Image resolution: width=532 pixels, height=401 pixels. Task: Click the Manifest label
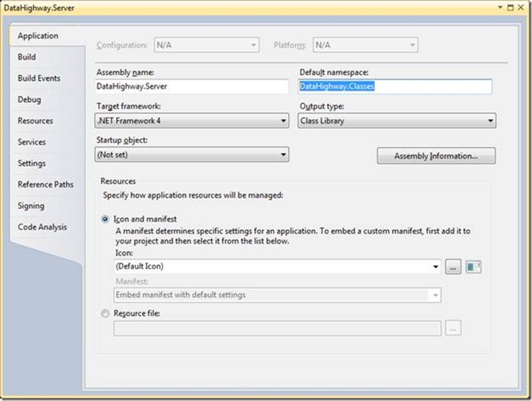click(132, 281)
